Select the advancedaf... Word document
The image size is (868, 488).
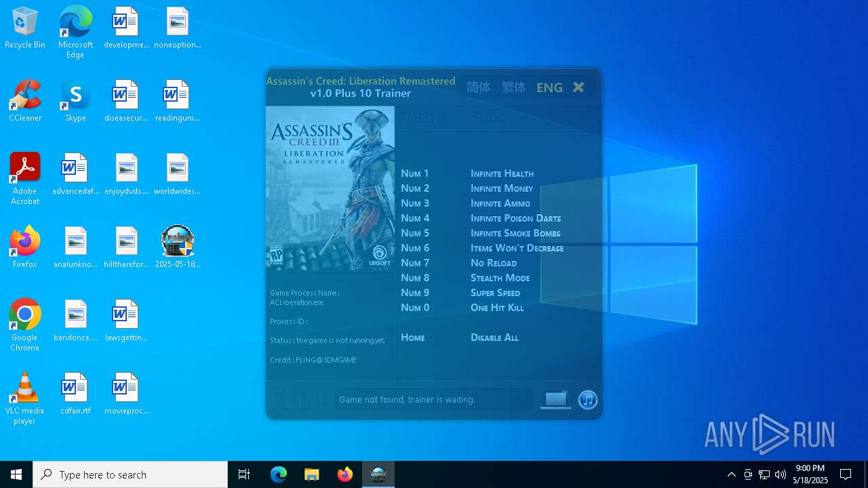[75, 175]
